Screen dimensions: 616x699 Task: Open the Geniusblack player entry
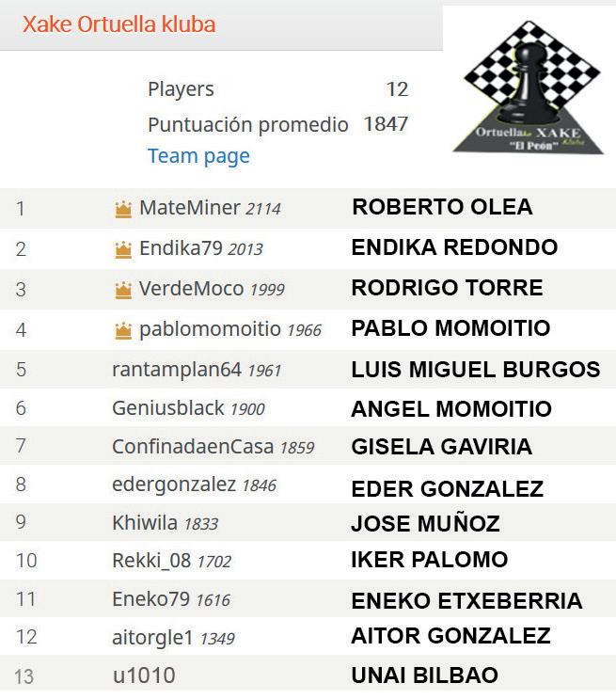[x=168, y=408]
